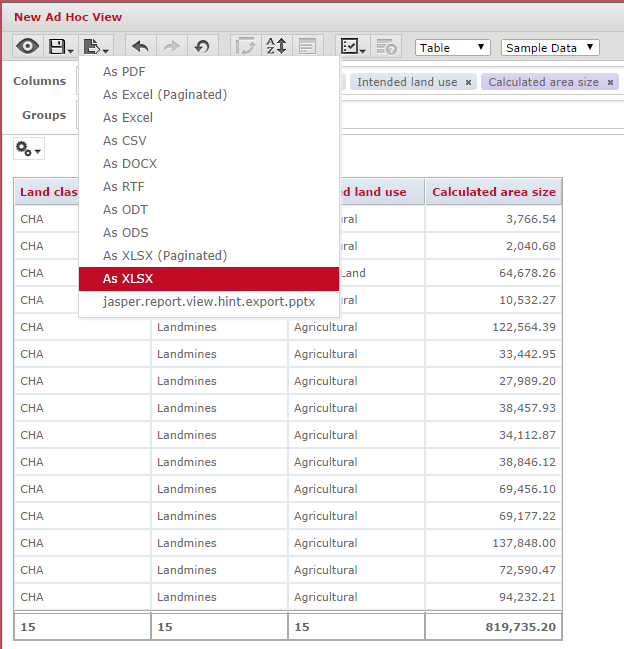This screenshot has width=624, height=649.
Task: Click the 819,735.20 total cell
Action: point(493,627)
